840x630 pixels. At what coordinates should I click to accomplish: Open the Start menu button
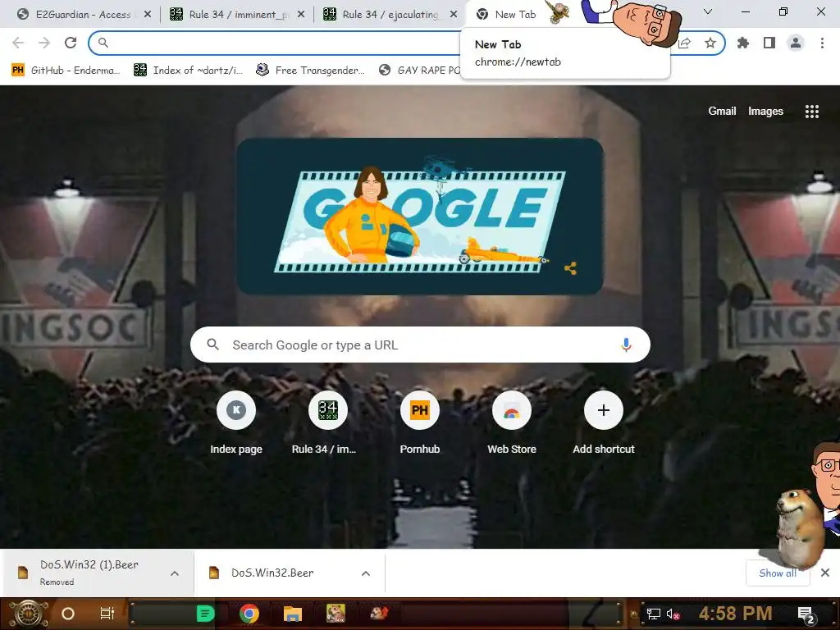click(27, 614)
